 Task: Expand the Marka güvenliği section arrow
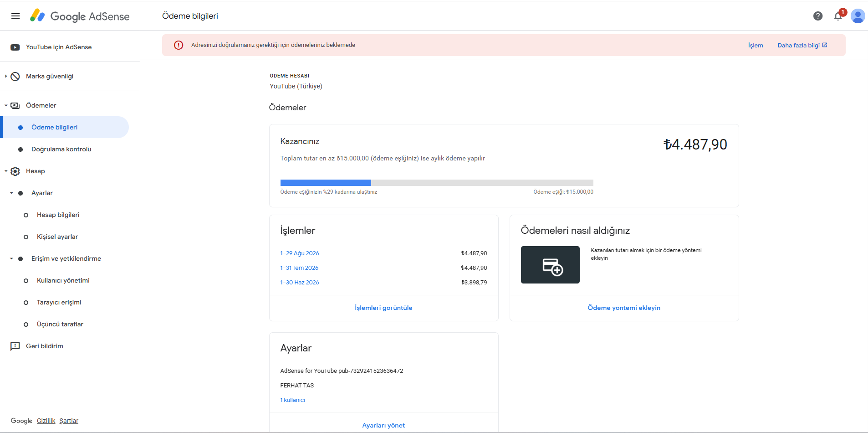(x=6, y=77)
